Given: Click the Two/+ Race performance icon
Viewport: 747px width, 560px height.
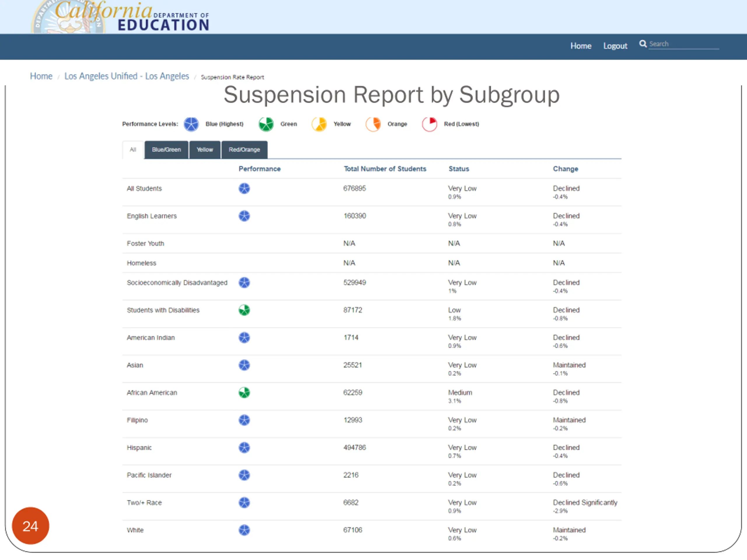Looking at the screenshot, I should (244, 503).
